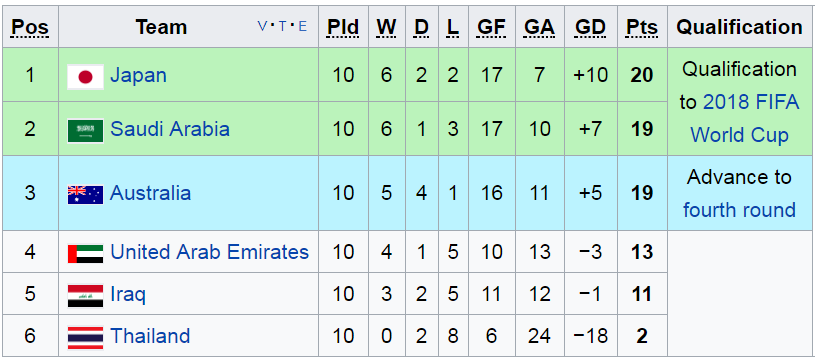
Task: Click the Japan flag icon
Action: click(85, 77)
